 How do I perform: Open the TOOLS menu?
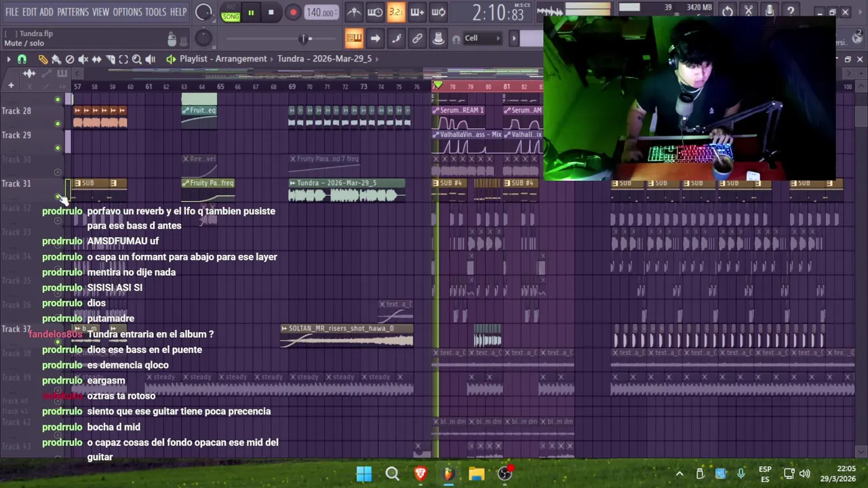(155, 12)
